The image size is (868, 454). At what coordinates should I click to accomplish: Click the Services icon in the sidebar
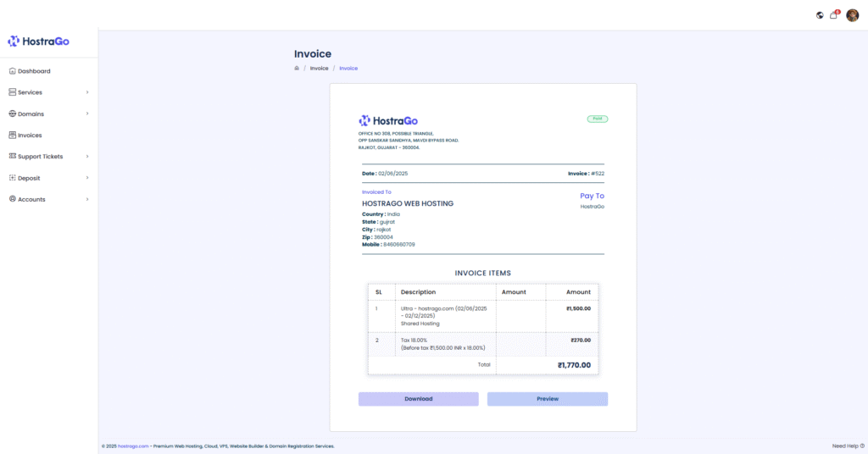click(x=12, y=92)
